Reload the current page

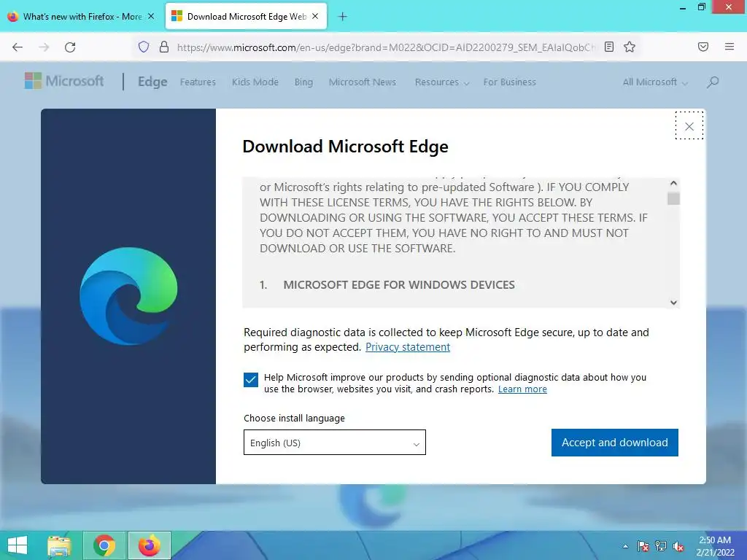(70, 47)
